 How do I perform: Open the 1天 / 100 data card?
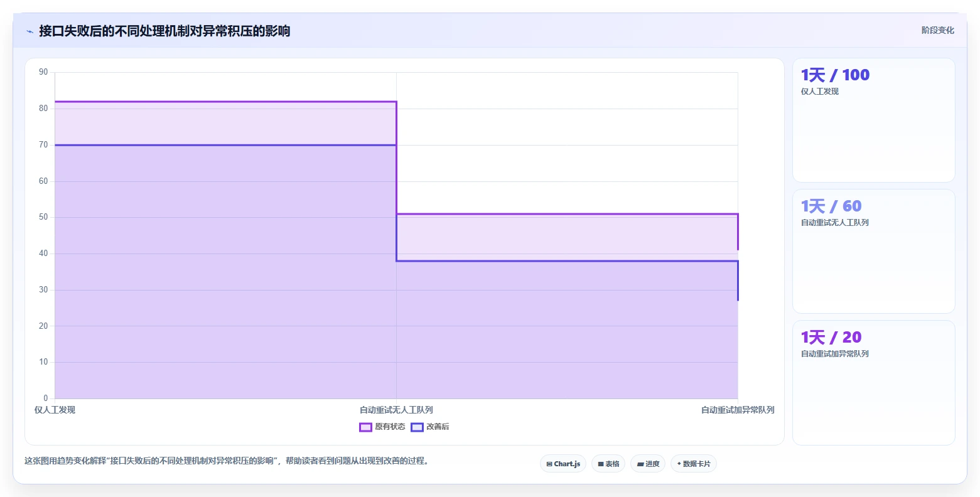pyautogui.click(x=873, y=120)
